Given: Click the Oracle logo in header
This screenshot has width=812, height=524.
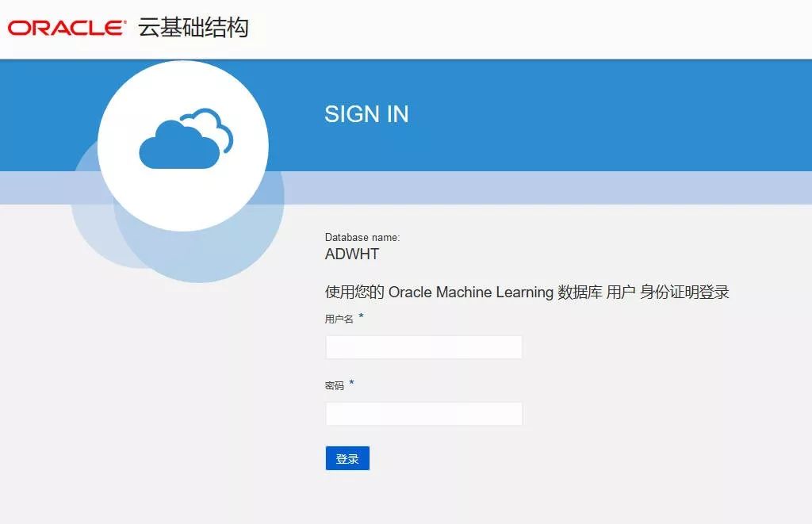Looking at the screenshot, I should click(x=67, y=28).
